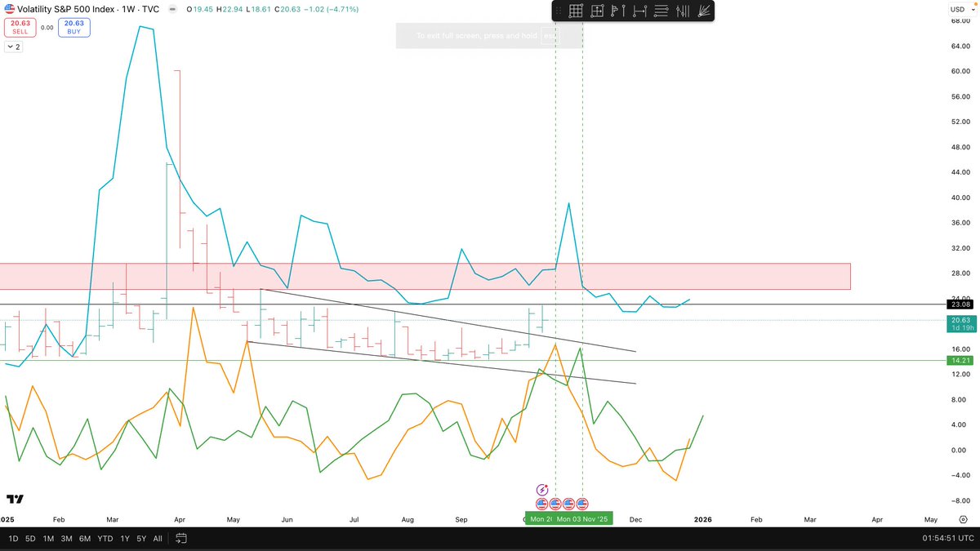Click the 2026 label on time axis
The height and width of the screenshot is (551, 980).
pyautogui.click(x=702, y=518)
